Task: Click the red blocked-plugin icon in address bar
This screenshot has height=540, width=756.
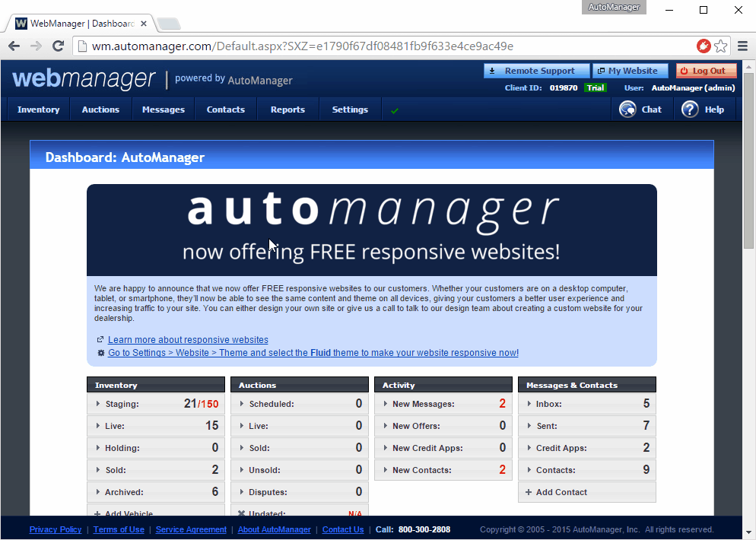Action: click(704, 46)
